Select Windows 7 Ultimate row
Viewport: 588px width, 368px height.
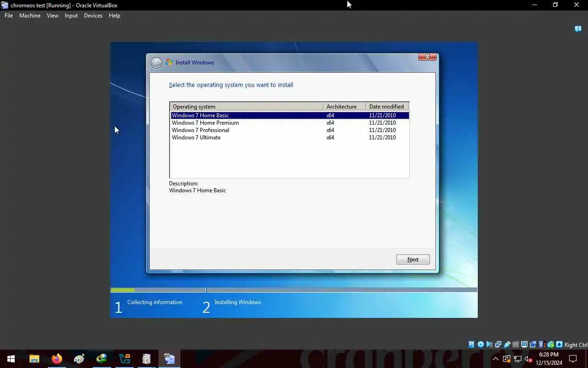[289, 138]
